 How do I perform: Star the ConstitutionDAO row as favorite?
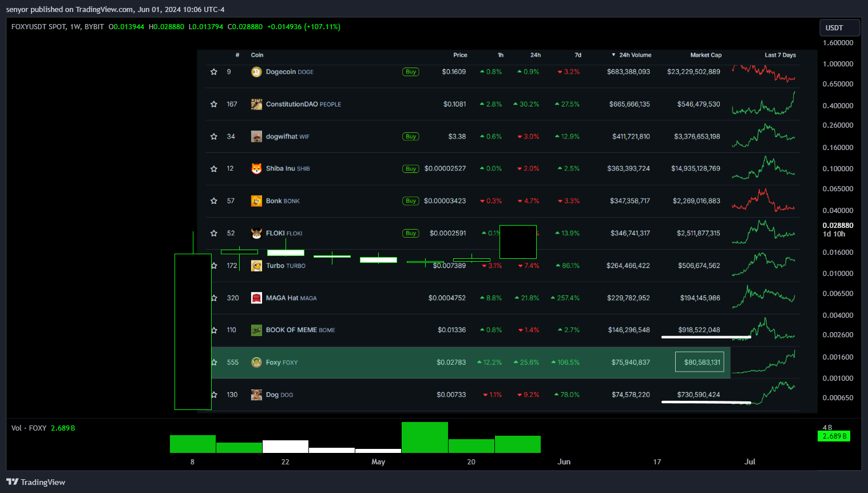(214, 104)
